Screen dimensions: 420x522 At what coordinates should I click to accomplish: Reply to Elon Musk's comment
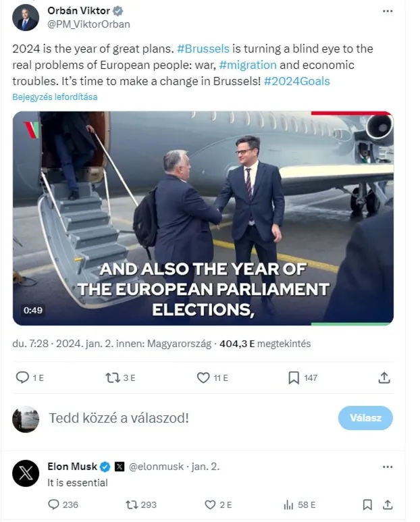(x=54, y=504)
